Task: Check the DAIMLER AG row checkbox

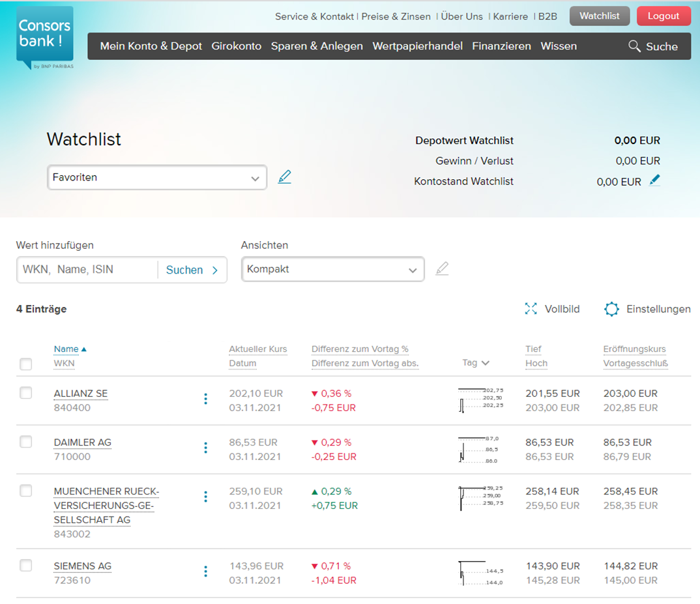Action: point(26,442)
